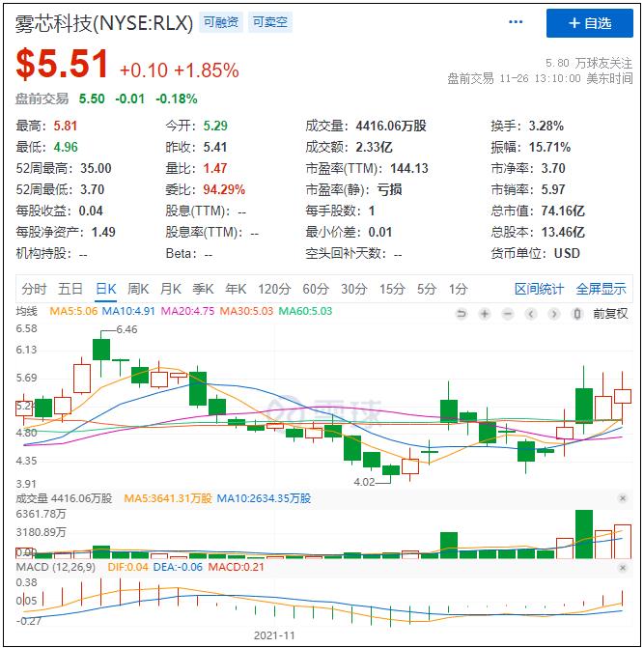The width and height of the screenshot is (644, 648).
Task: Click the DIF:0.04 MACD label
Action: pos(127,567)
